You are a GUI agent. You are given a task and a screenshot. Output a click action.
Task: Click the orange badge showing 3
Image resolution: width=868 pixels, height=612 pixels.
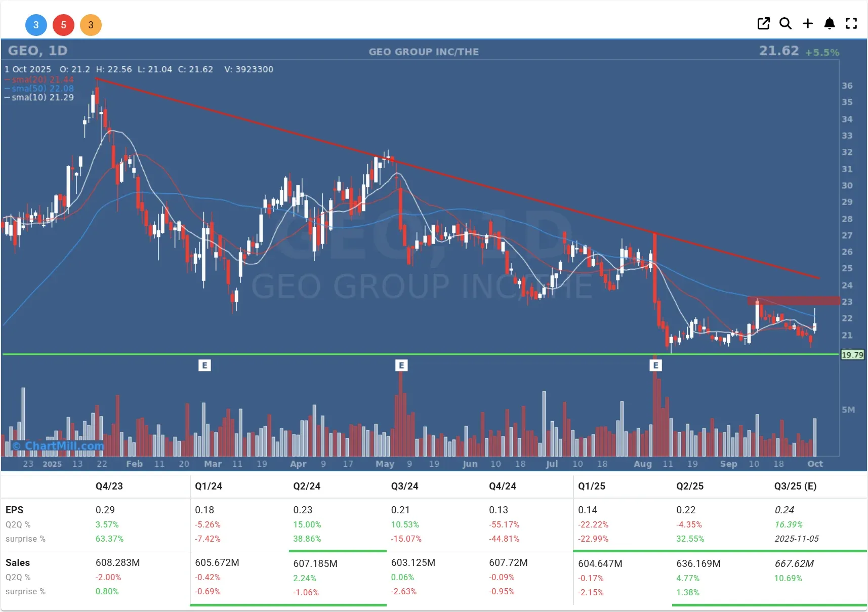[91, 25]
